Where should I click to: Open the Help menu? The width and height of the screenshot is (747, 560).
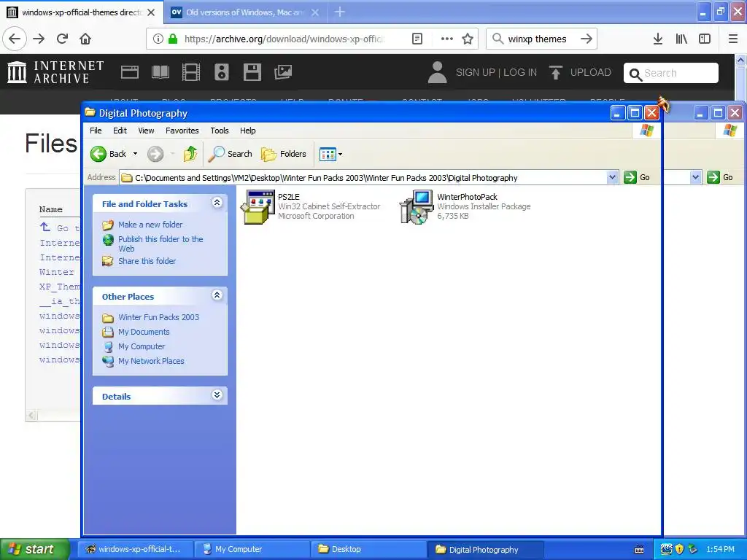(x=247, y=131)
